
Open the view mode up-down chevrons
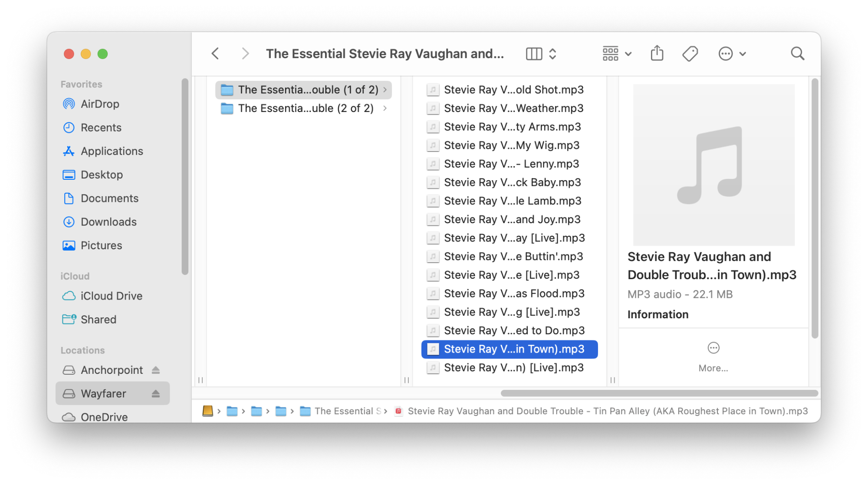click(x=552, y=54)
